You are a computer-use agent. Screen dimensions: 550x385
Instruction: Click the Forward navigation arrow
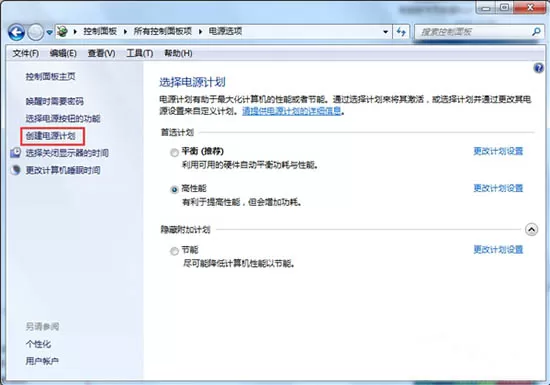click(x=35, y=33)
